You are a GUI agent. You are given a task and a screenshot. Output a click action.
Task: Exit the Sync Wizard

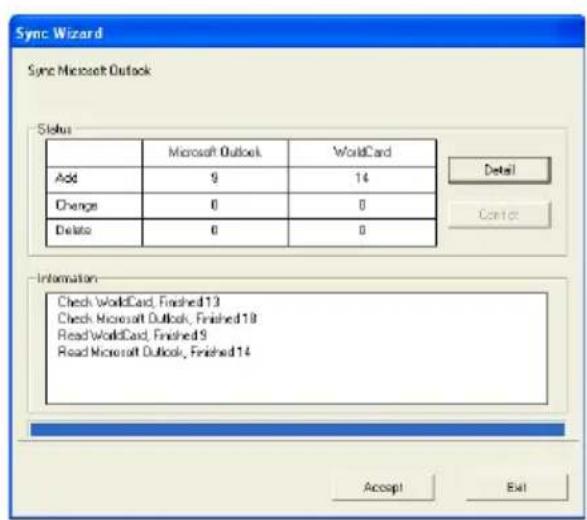point(517,487)
